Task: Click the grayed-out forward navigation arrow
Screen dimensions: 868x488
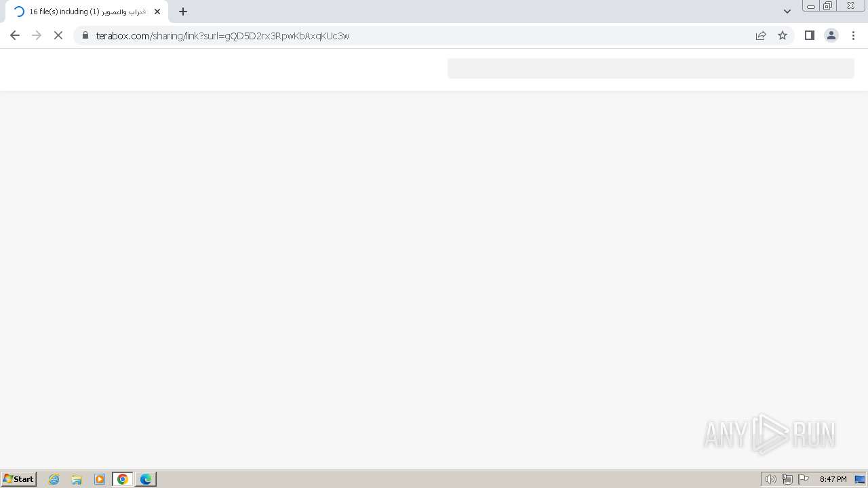Action: pos(37,35)
